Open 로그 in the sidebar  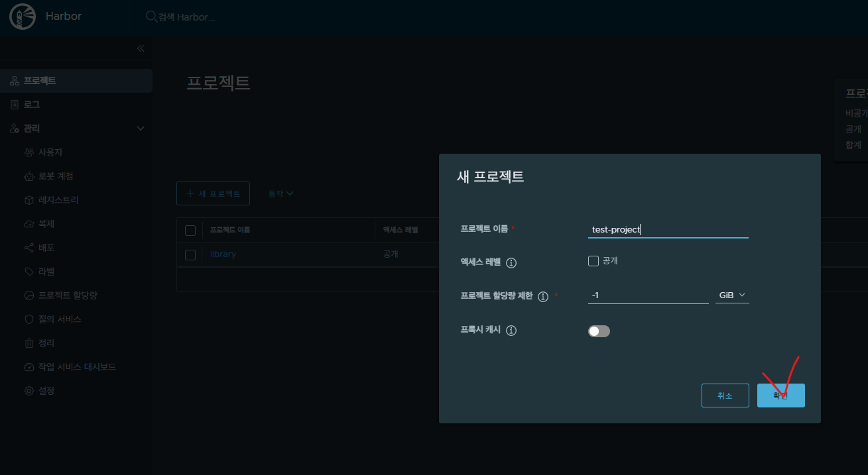point(32,105)
